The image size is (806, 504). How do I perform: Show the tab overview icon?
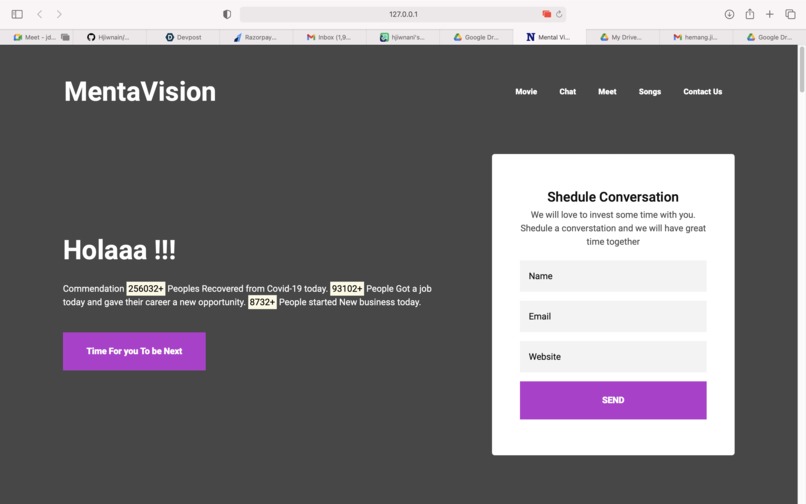point(790,14)
